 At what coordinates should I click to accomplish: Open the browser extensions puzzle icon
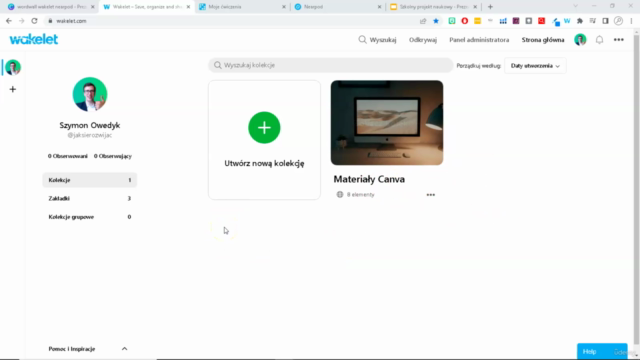pyautogui.click(x=580, y=21)
